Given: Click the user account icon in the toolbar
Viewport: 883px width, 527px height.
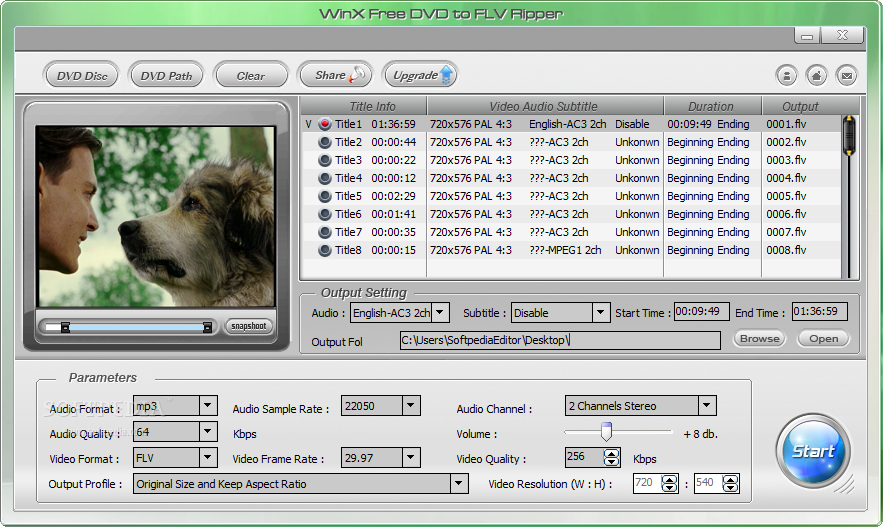Looking at the screenshot, I should 786,75.
